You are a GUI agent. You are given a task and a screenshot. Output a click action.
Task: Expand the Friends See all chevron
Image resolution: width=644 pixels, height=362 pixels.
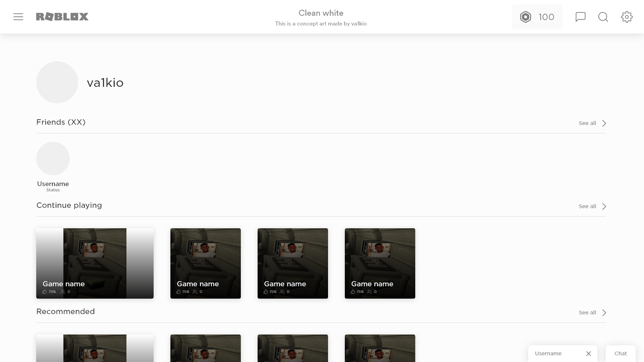604,123
